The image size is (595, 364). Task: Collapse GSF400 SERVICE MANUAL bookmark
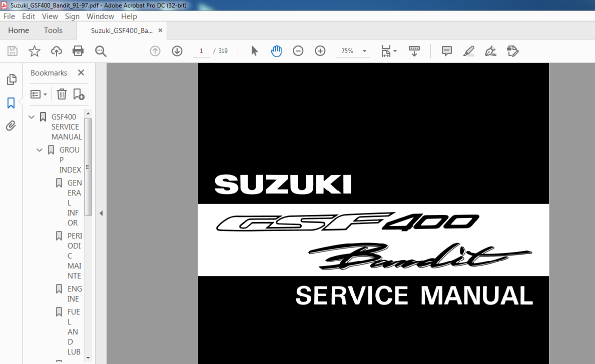(32, 117)
